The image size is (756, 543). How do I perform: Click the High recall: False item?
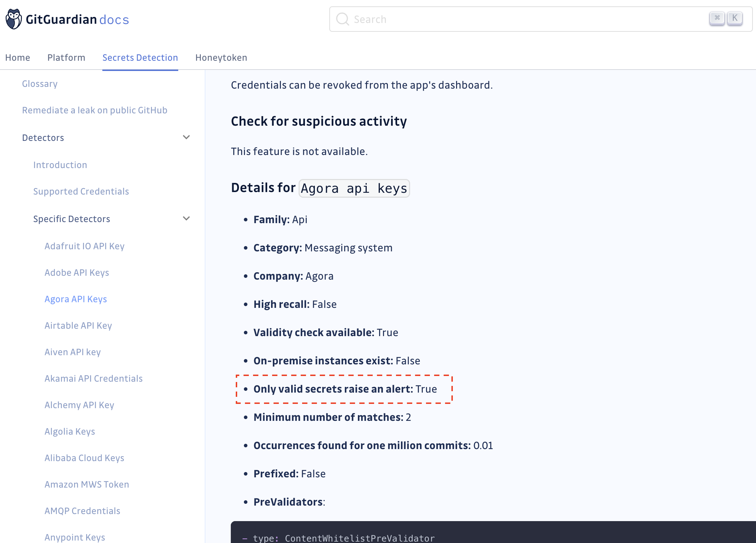click(295, 304)
